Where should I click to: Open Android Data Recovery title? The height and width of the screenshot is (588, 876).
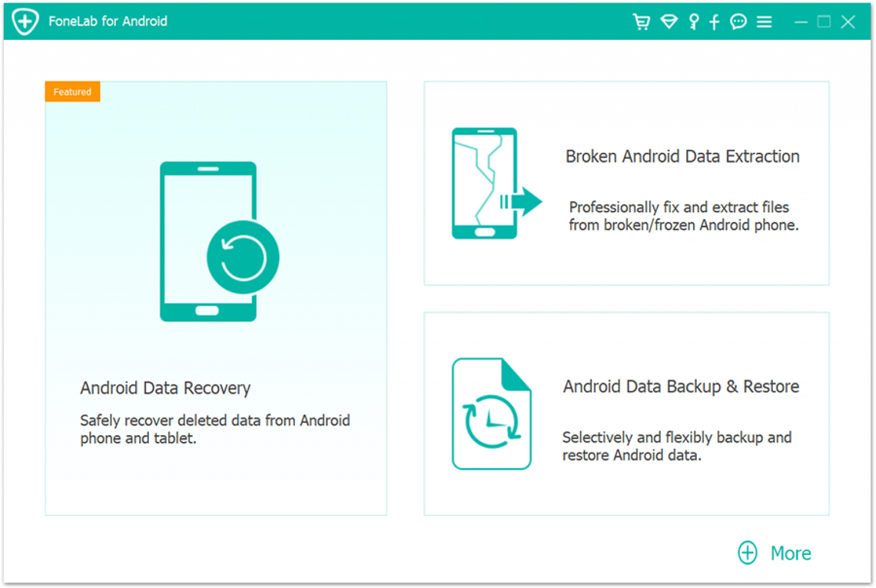(165, 388)
